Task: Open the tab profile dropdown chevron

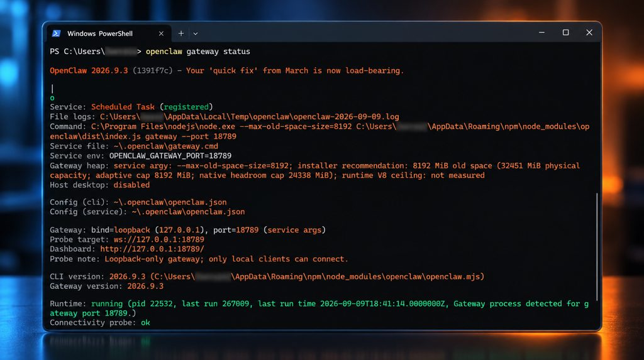Action: pyautogui.click(x=196, y=34)
